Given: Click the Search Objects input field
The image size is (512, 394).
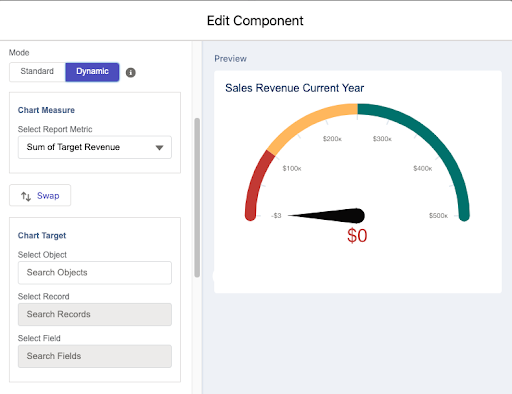Looking at the screenshot, I should point(95,273).
